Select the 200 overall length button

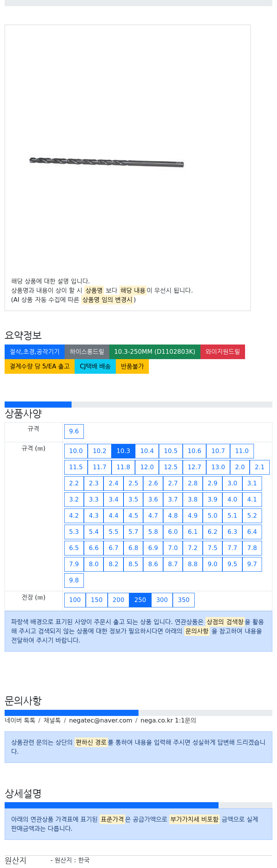(x=118, y=600)
